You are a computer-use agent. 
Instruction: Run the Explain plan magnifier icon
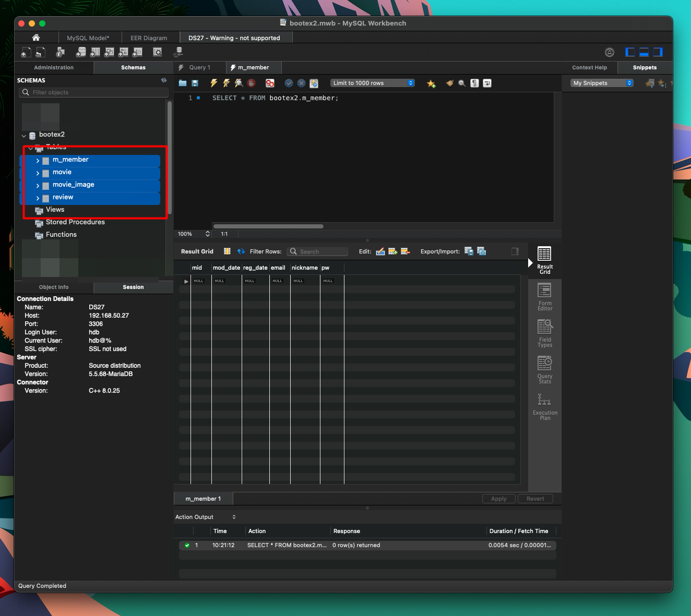pyautogui.click(x=239, y=83)
